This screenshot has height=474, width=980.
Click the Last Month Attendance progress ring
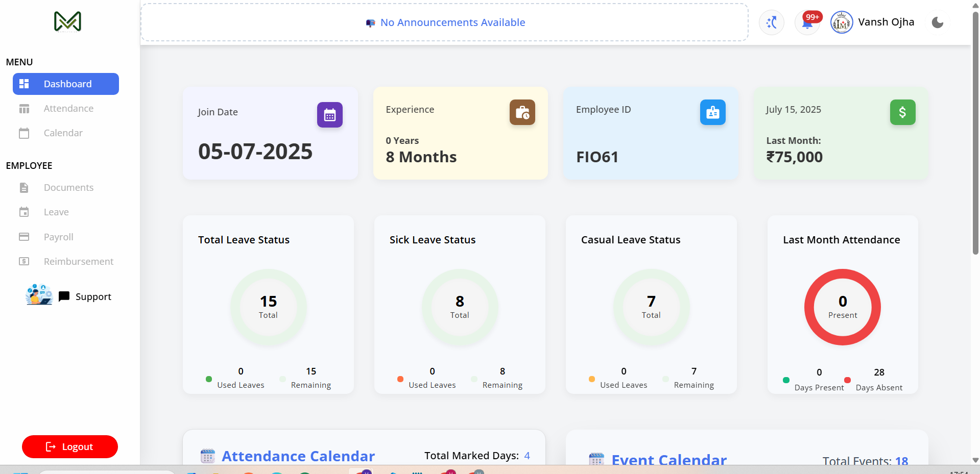click(842, 307)
